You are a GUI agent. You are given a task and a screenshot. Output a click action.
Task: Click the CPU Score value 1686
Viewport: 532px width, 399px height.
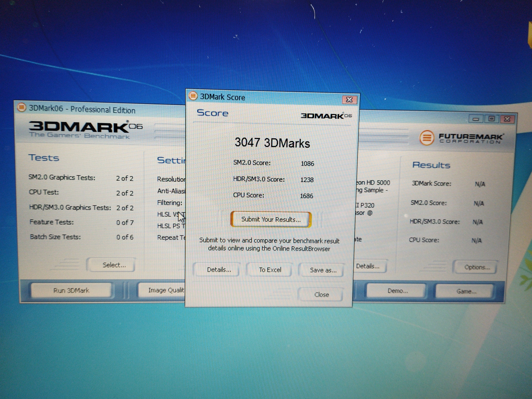306,196
